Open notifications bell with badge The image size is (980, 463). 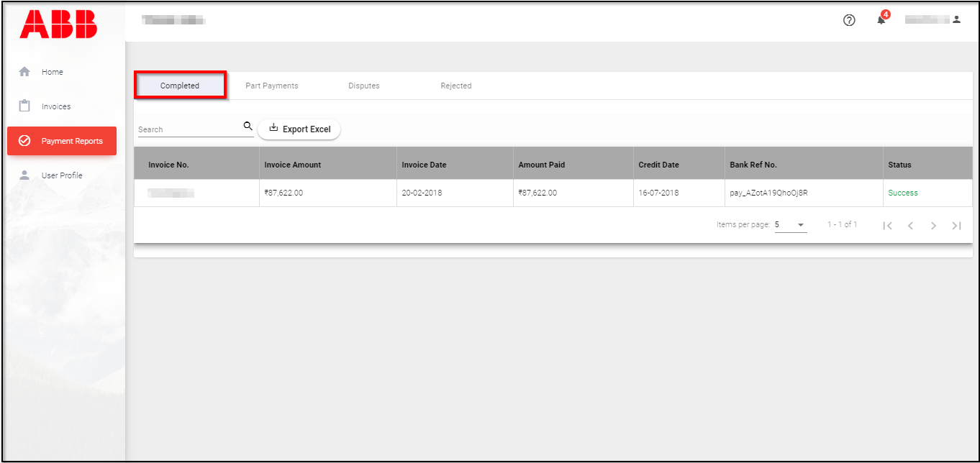tap(881, 20)
